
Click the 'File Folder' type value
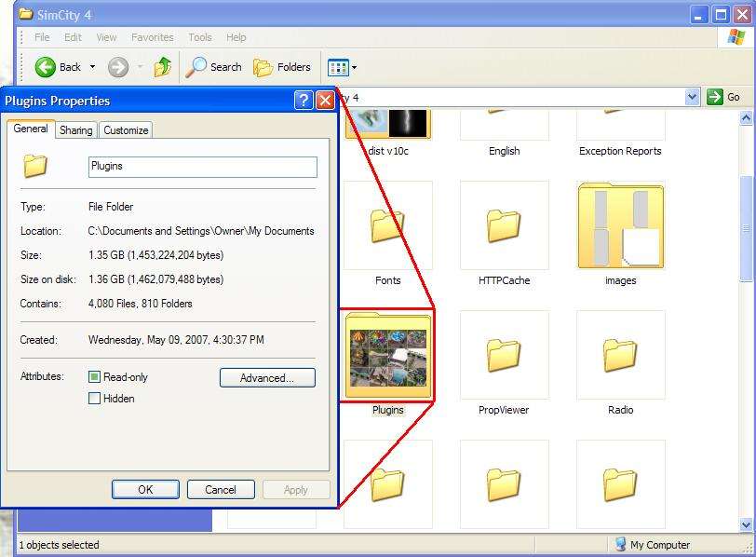[x=111, y=207]
